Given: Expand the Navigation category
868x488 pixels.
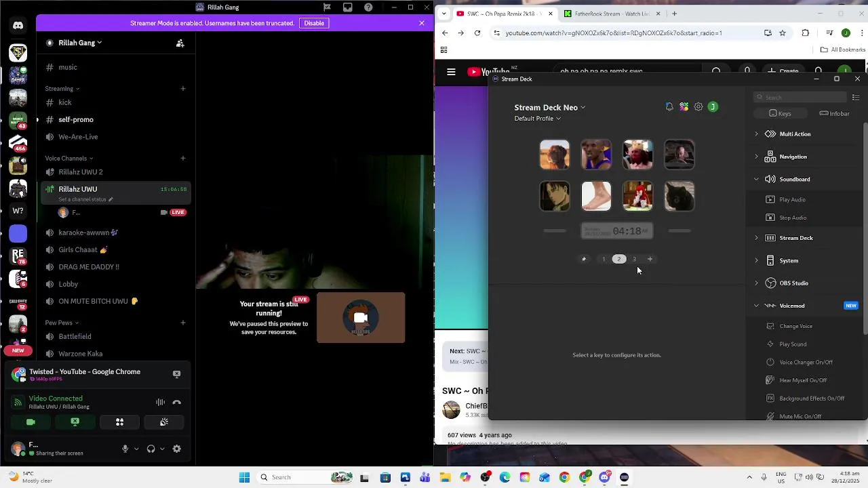Looking at the screenshot, I should pyautogui.click(x=756, y=157).
